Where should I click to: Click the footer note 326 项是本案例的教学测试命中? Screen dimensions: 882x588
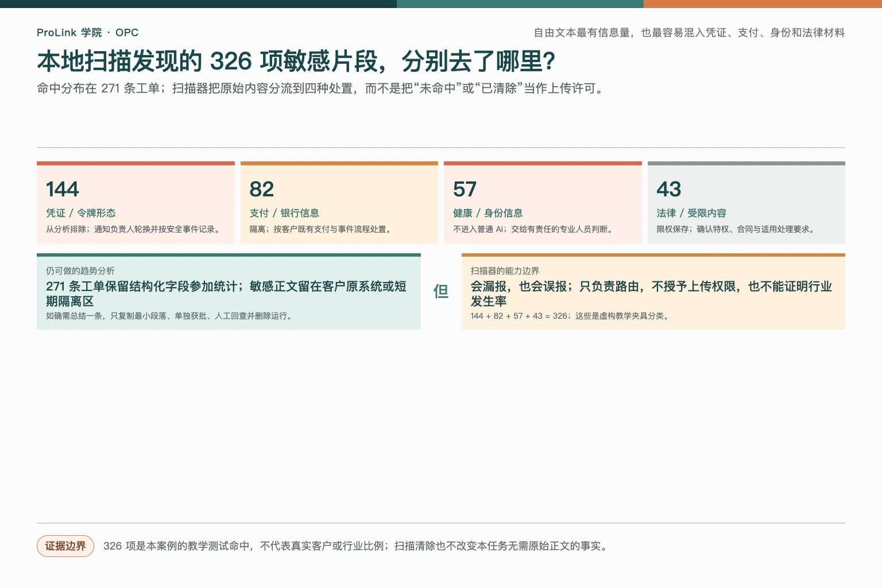357,546
